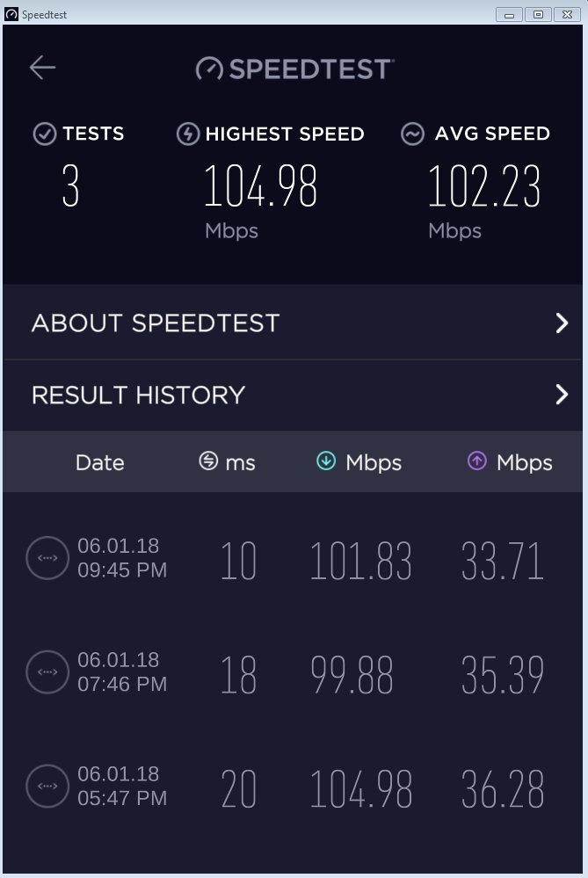Image resolution: width=588 pixels, height=878 pixels.
Task: Click the ping ms column icon
Action: [208, 461]
